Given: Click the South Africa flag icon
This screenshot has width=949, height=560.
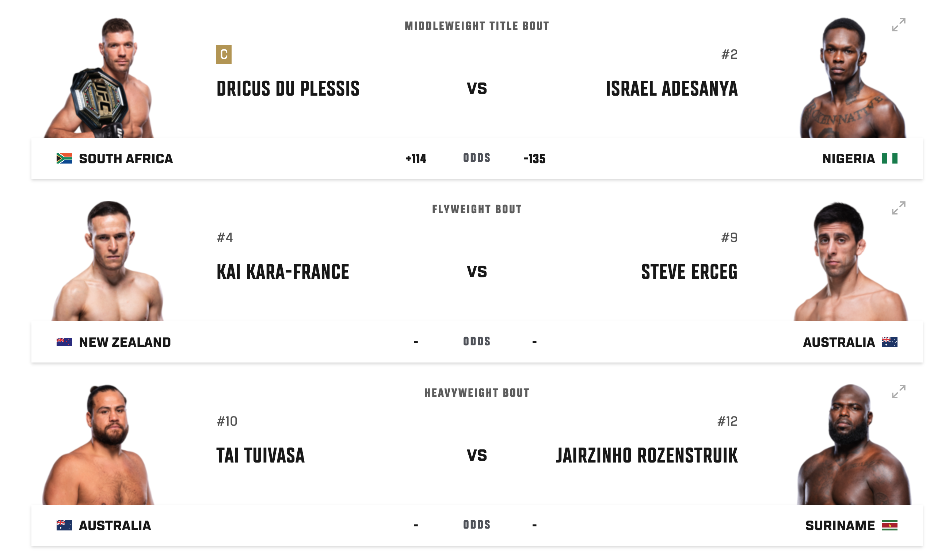Looking at the screenshot, I should click(64, 158).
